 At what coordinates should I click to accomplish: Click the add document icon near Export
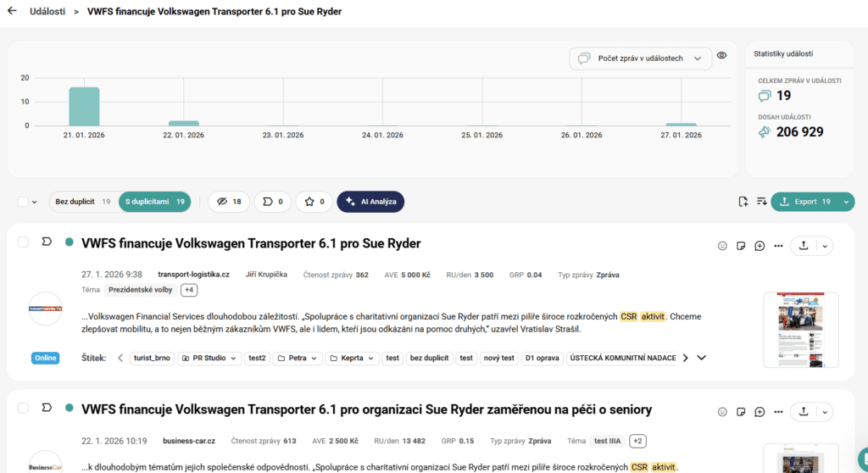point(743,202)
